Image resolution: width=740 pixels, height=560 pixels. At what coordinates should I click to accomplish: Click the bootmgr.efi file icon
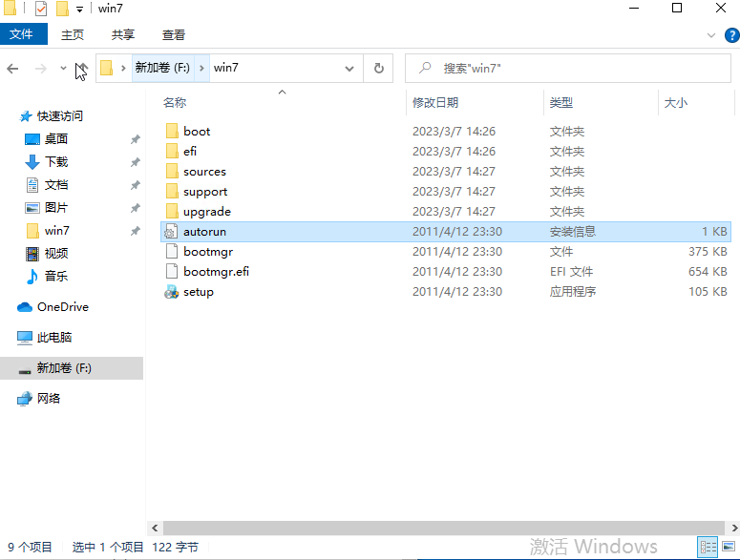(x=172, y=272)
